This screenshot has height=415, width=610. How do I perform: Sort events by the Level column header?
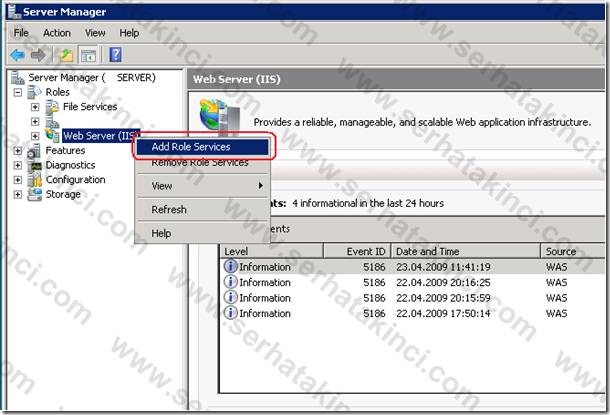272,251
